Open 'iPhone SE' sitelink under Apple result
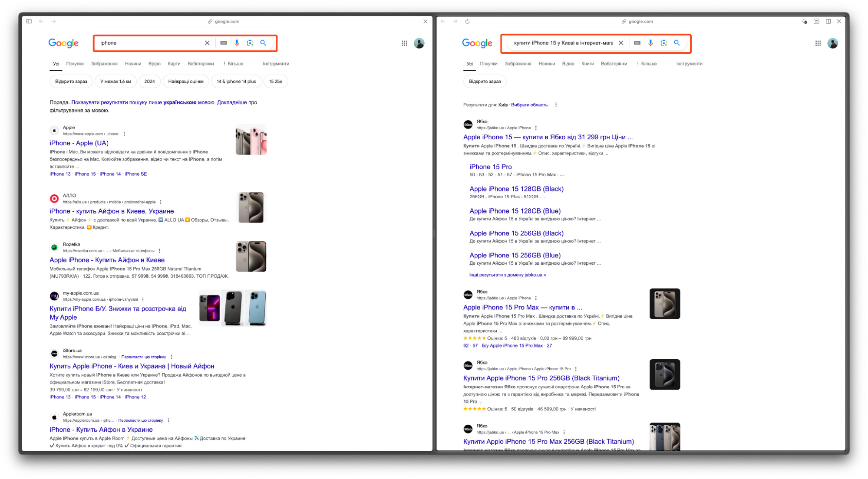Viewport: 868px width, 479px height. [136, 174]
